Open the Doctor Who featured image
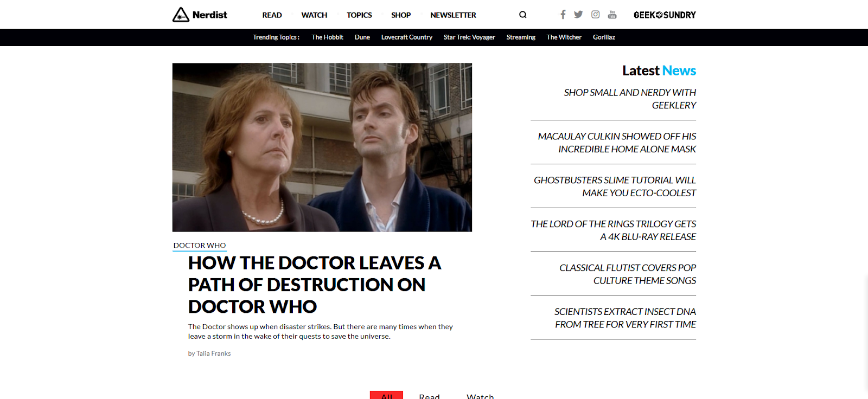 [x=322, y=147]
